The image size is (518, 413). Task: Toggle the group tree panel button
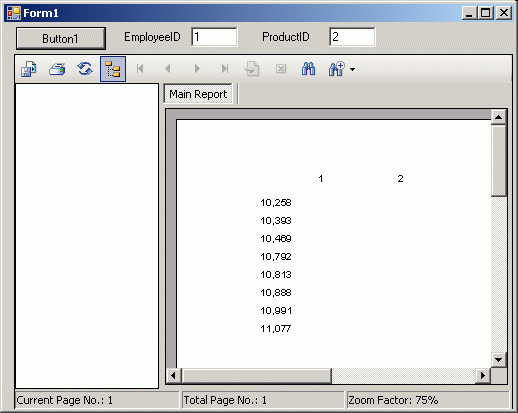[x=113, y=69]
